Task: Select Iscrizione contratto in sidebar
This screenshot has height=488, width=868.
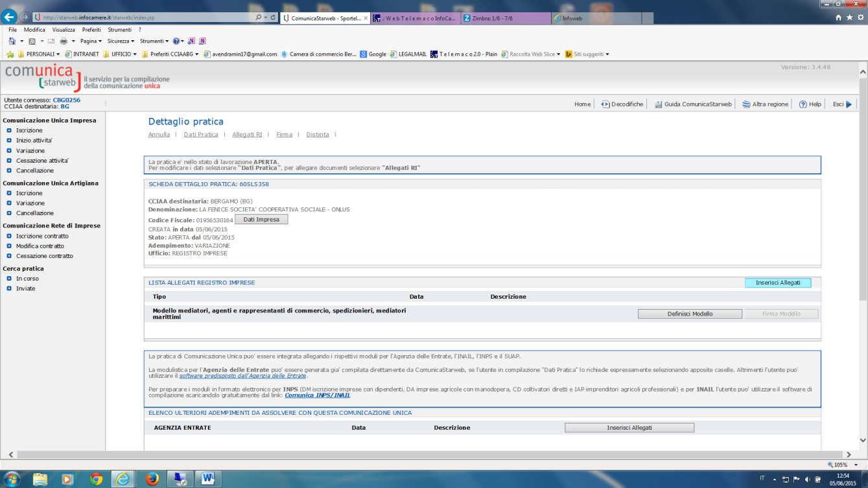Action: (42, 236)
